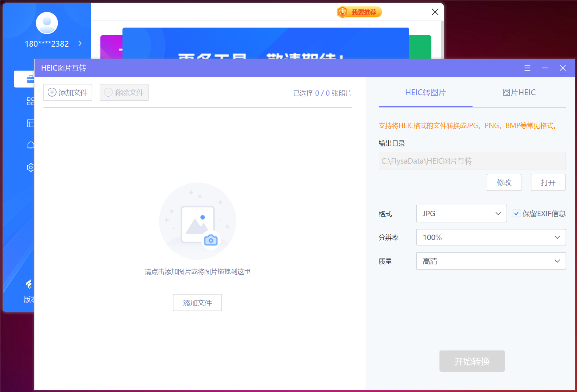Screen dimensions: 577x392
Task: Click the 添加文件 button below the placeholder image
Action: pos(197,303)
